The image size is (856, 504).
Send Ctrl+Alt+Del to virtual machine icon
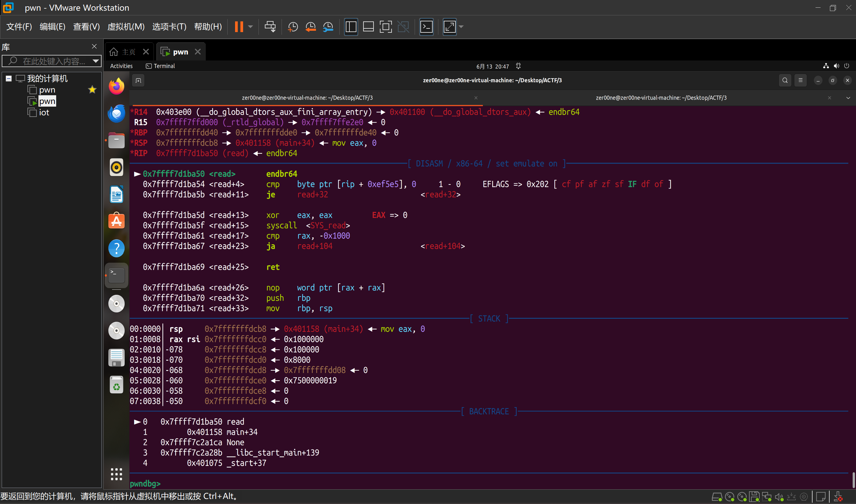270,26
